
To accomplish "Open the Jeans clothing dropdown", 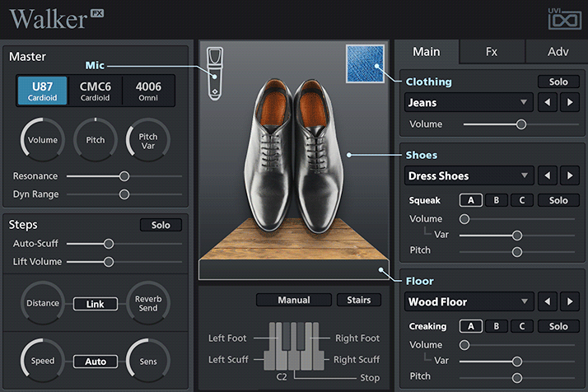I will click(x=469, y=103).
